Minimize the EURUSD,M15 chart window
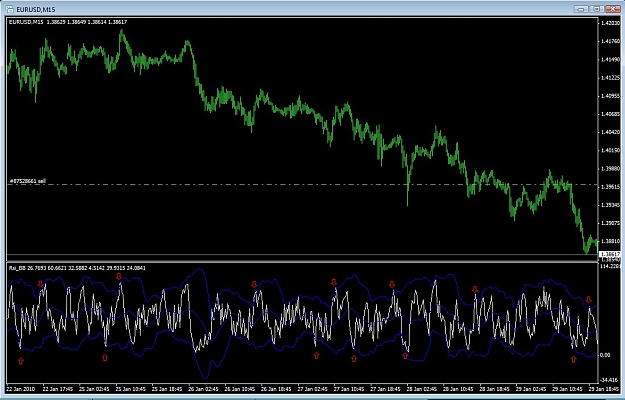This screenshot has width=625, height=400. click(x=581, y=9)
